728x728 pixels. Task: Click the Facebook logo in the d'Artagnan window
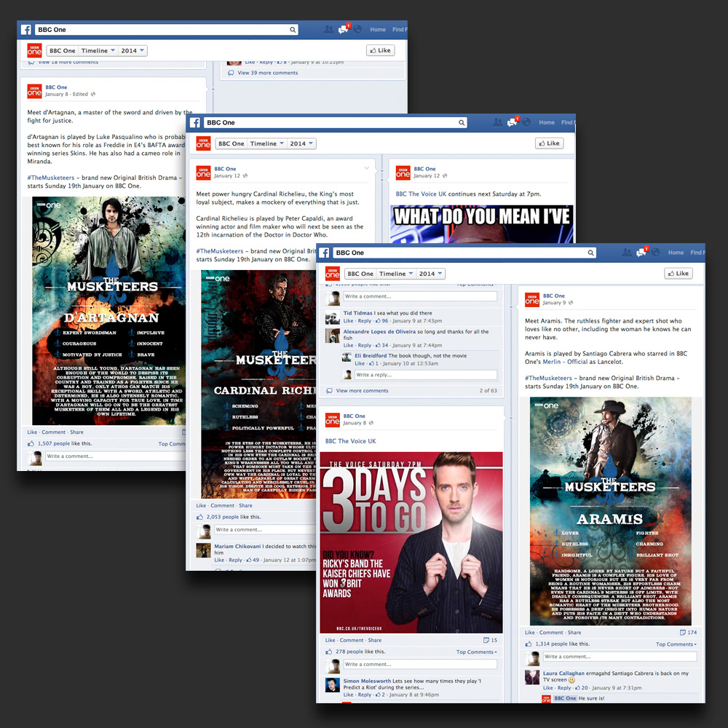[26, 30]
